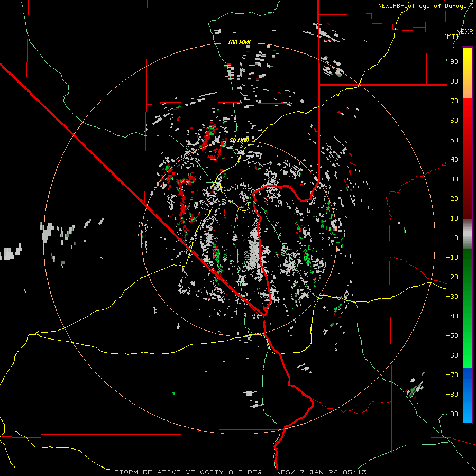Image resolution: width=476 pixels, height=476 pixels.
Task: Click the "50 NMI" range ring label
Action: pos(239,140)
